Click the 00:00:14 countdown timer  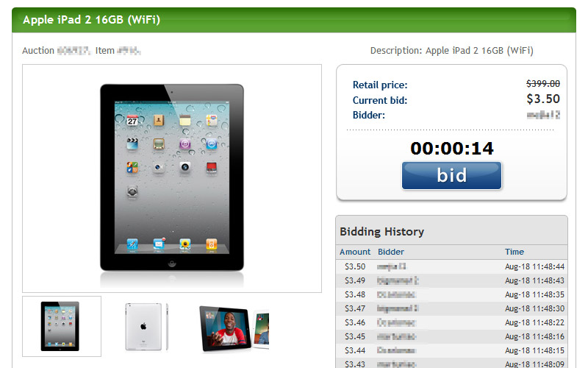452,149
